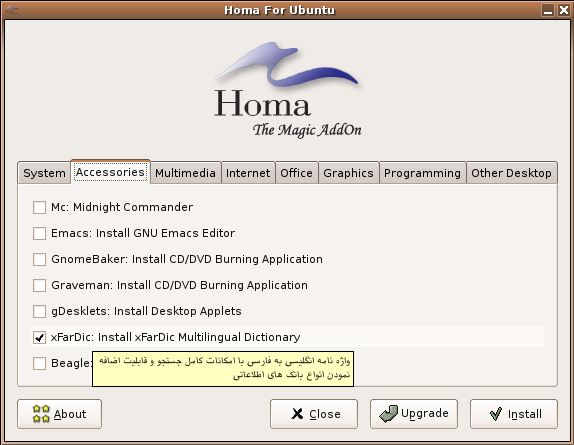Click the Close button at the bottom
The height and width of the screenshot is (445, 574).
point(314,414)
